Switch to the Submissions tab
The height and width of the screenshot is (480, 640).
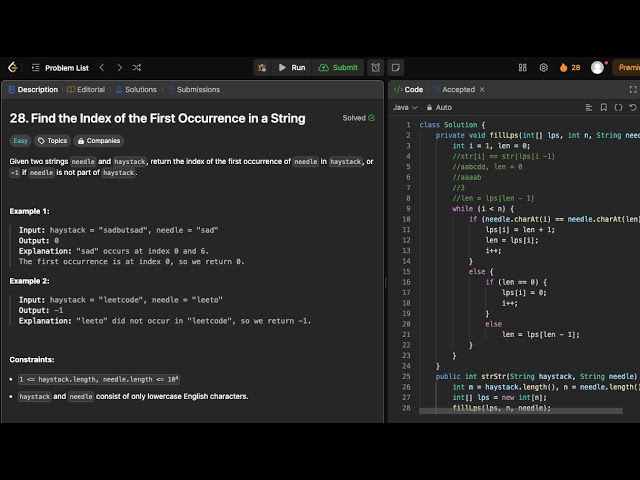pyautogui.click(x=193, y=90)
